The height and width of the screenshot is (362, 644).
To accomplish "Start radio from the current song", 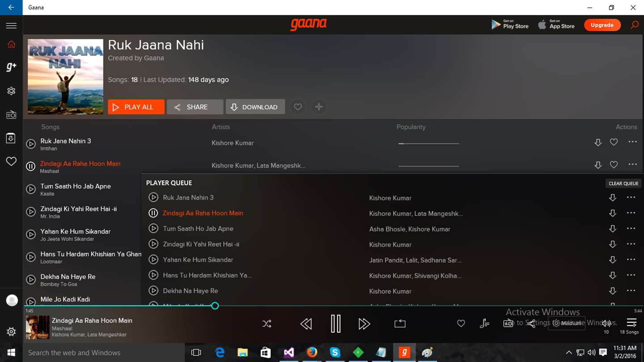I will pos(508,324).
